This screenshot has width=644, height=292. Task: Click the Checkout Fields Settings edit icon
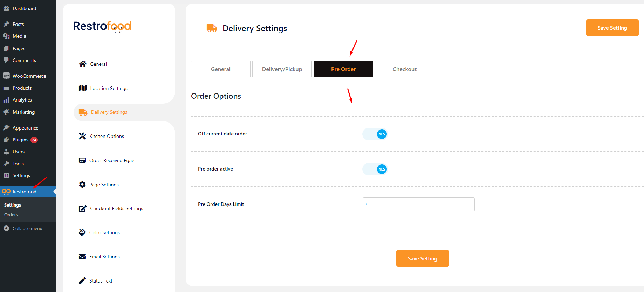tap(83, 209)
